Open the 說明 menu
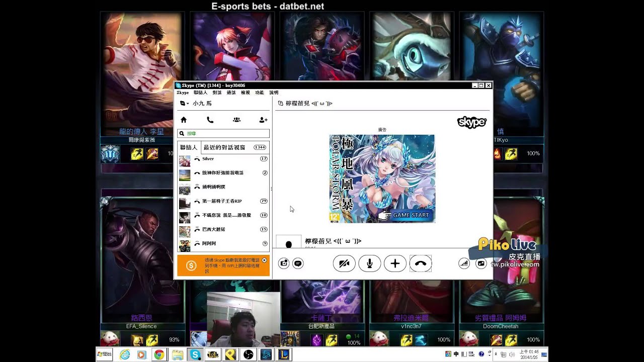This screenshot has height=362, width=644. pyautogui.click(x=274, y=93)
